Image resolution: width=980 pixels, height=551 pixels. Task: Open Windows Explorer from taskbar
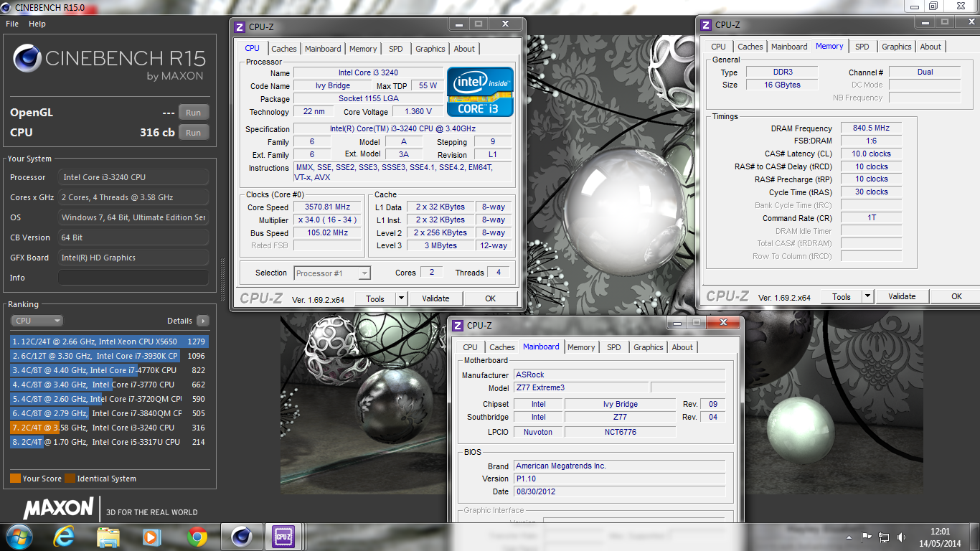click(108, 537)
